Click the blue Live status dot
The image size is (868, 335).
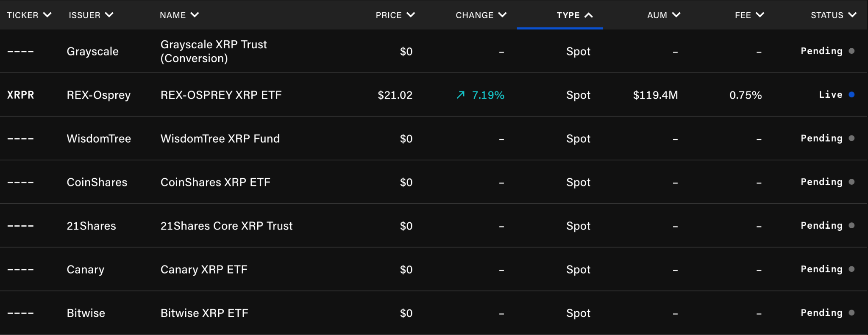pos(851,94)
